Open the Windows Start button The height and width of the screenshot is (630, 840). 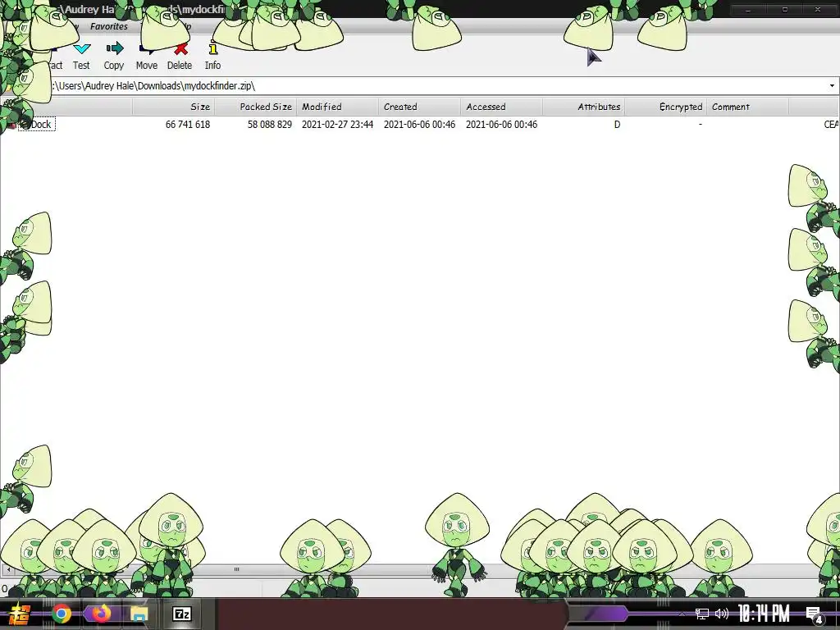20,614
